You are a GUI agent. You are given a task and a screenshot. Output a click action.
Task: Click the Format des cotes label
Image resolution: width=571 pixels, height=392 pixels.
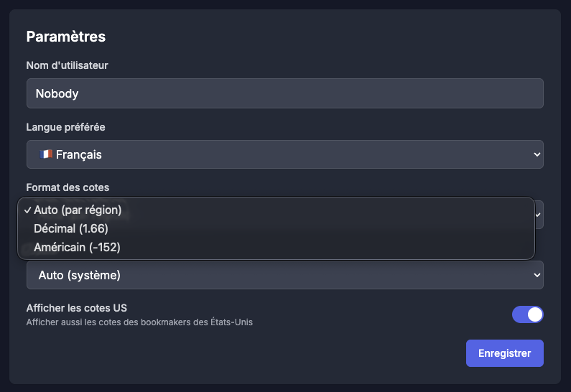point(68,187)
